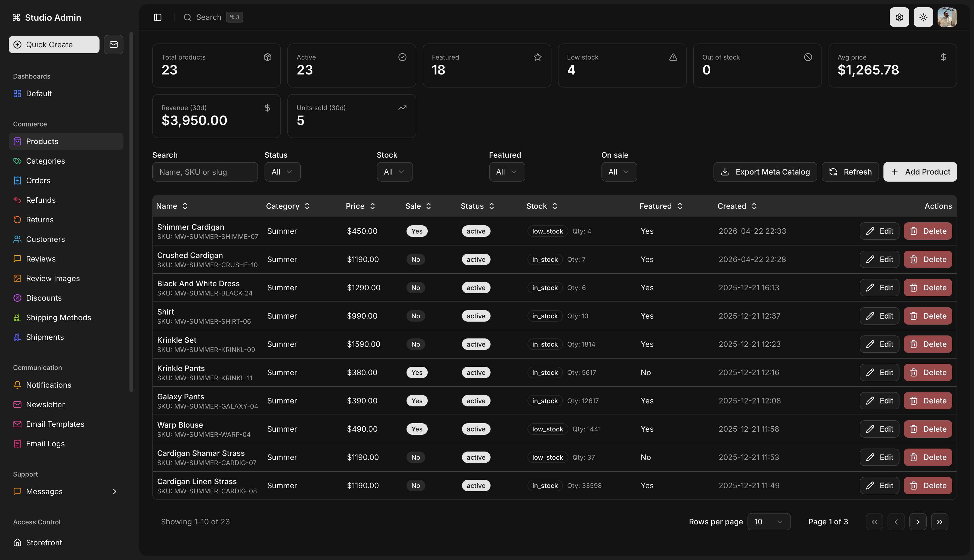This screenshot has width=974, height=560.
Task: Click the sidebar scrollbar
Action: [131, 212]
